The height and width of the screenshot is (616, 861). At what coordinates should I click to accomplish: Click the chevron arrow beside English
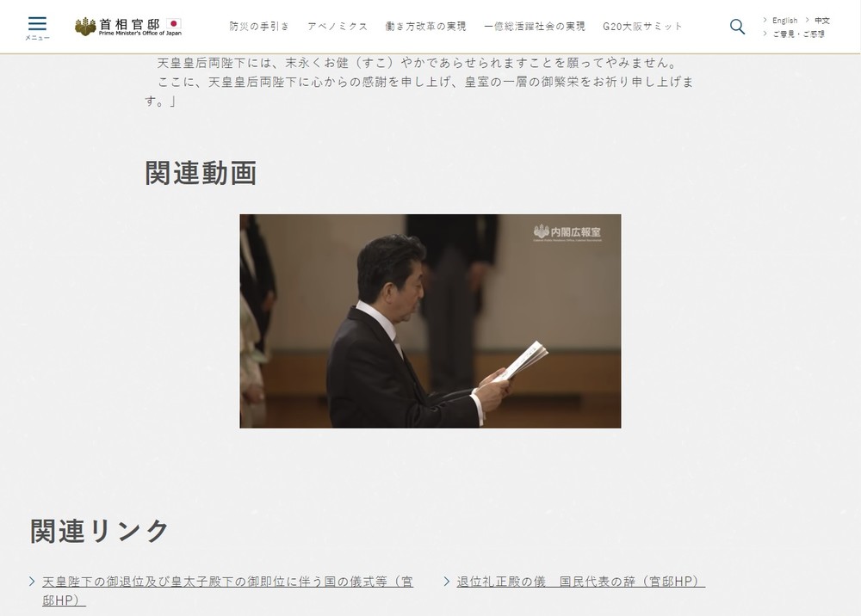click(765, 20)
